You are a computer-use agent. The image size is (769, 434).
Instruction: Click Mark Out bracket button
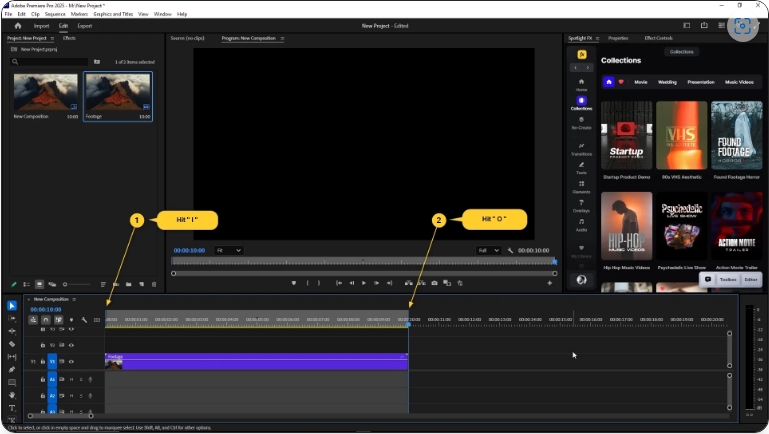pyautogui.click(x=319, y=283)
